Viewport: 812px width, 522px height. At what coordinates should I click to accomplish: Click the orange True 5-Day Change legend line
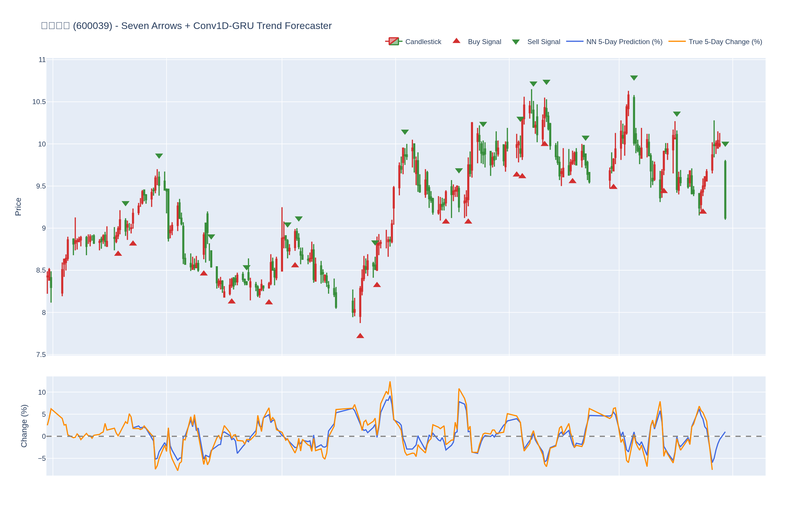(677, 42)
